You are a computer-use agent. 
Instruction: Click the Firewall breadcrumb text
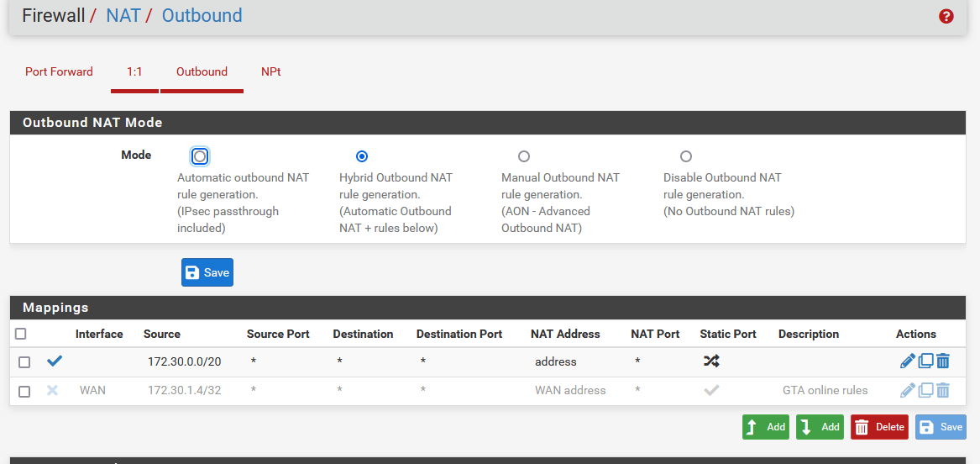click(x=53, y=16)
